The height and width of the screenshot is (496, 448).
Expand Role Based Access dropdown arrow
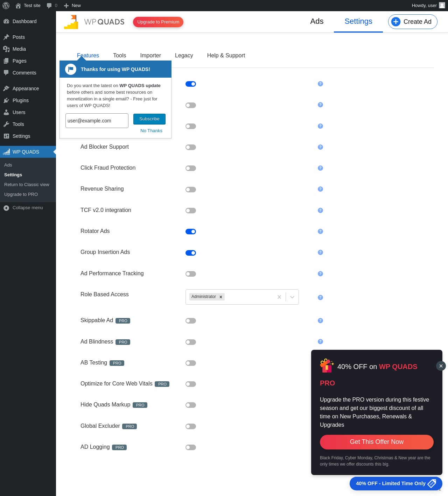click(x=292, y=297)
